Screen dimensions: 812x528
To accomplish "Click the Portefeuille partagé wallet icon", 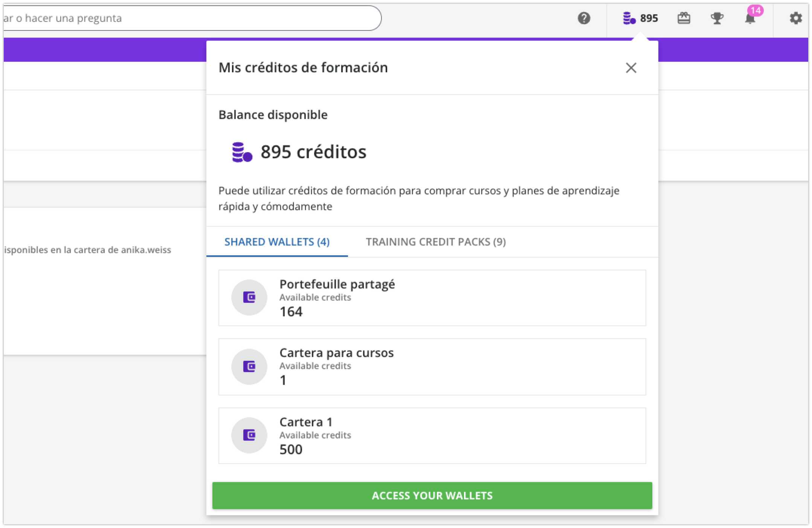I will tap(249, 298).
